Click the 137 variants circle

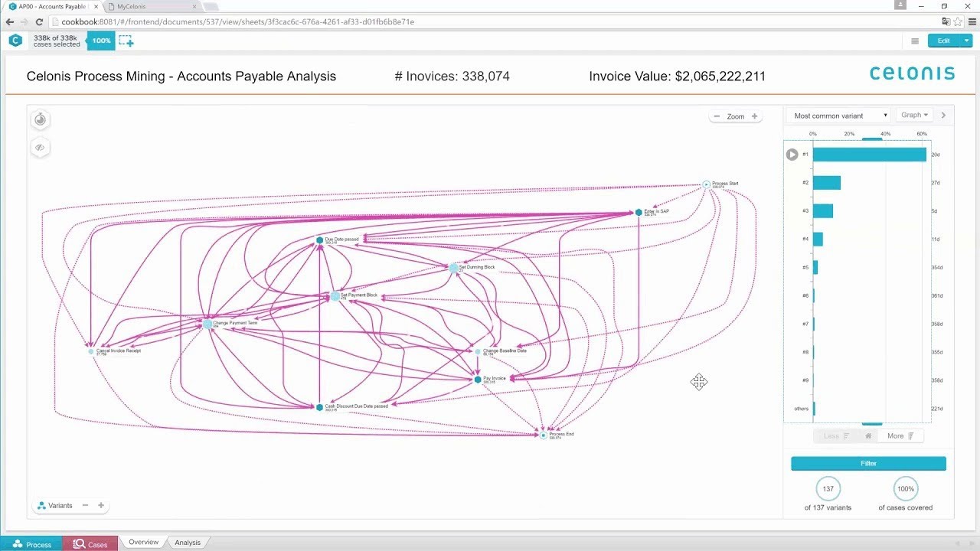point(828,488)
